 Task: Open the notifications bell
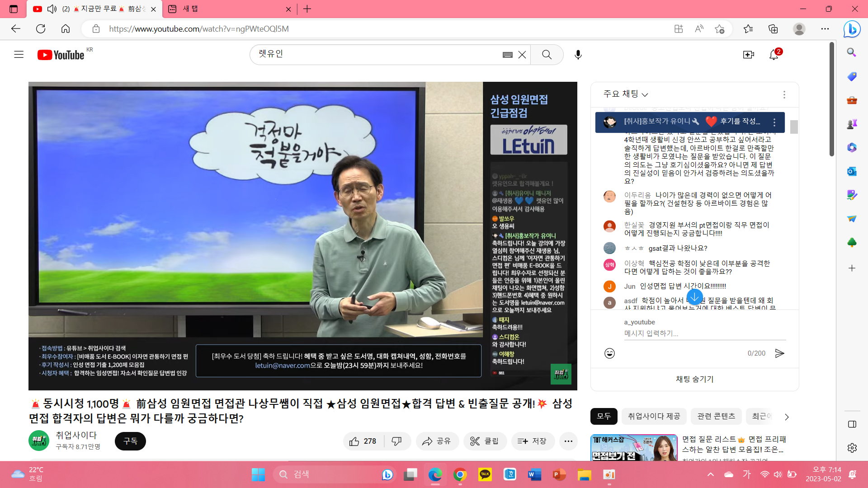[774, 55]
